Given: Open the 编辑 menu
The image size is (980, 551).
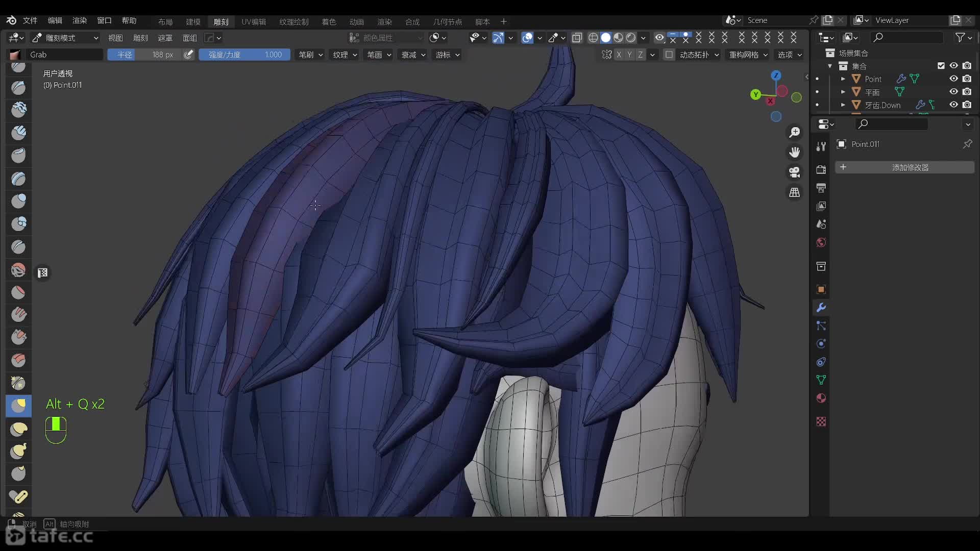Looking at the screenshot, I should point(55,20).
